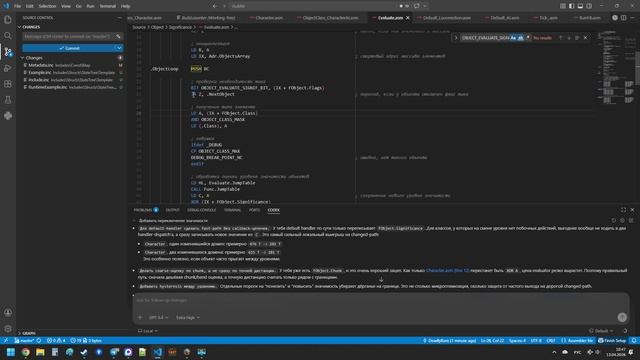Open the notifications bell in status bar

pos(633,340)
